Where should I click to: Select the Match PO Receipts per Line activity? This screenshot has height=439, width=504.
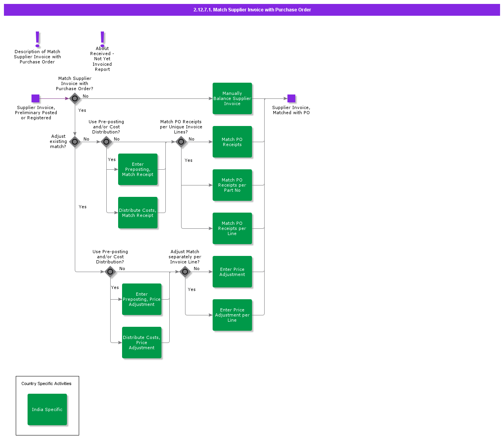coord(232,228)
